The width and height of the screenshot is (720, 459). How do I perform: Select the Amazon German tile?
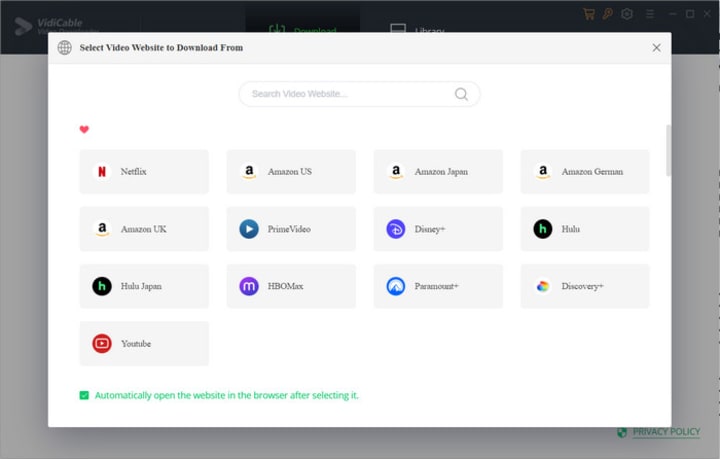[585, 171]
